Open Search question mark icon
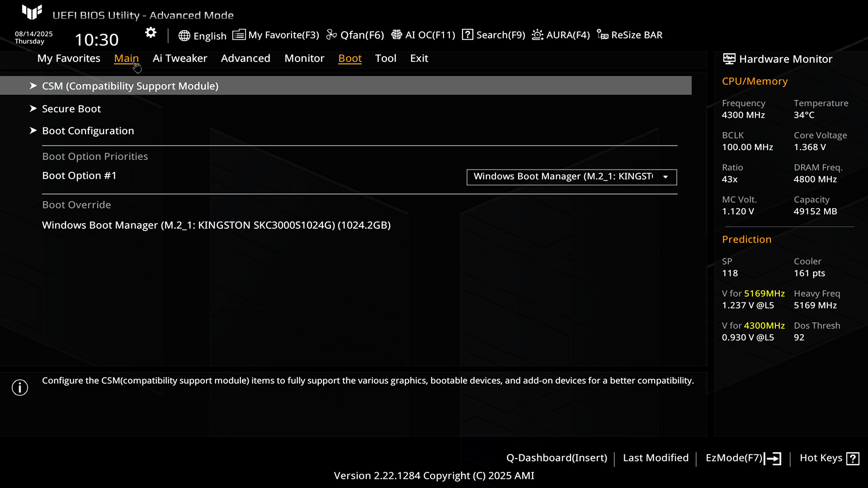 point(467,35)
